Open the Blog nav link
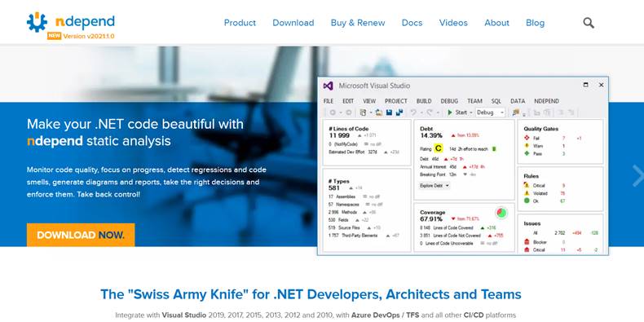Viewport: 644px width, 322px height. 535,23
